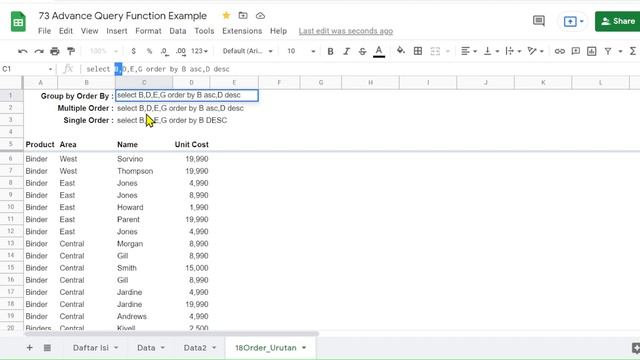Image resolution: width=640 pixels, height=360 pixels.
Task: Format as currency with dollar icon
Action: click(133, 51)
